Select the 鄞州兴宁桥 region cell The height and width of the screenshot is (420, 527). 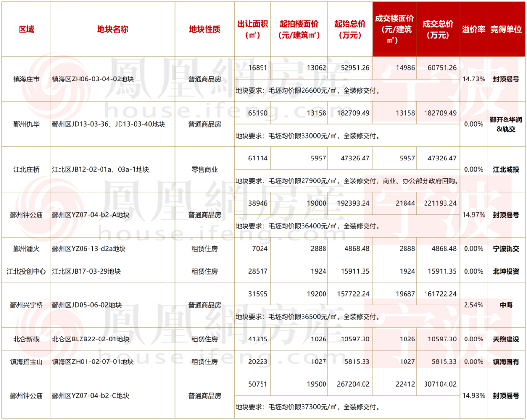tap(26, 305)
